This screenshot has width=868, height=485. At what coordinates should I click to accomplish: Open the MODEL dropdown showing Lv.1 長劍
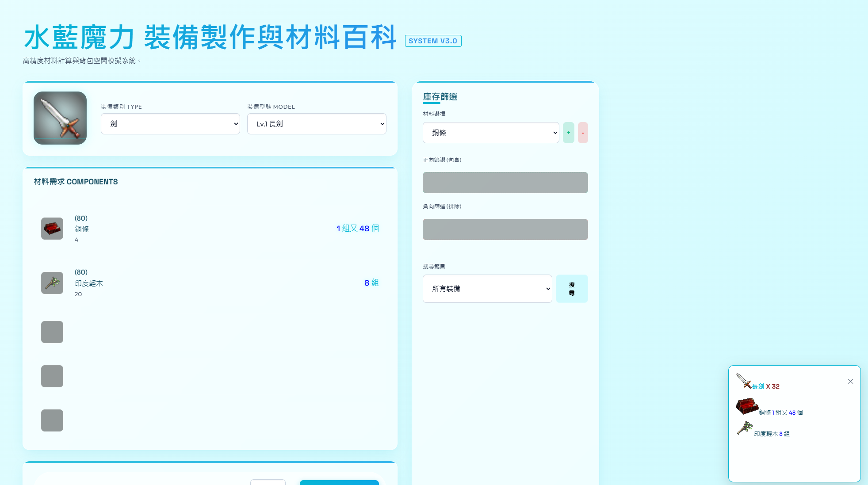[x=317, y=124]
